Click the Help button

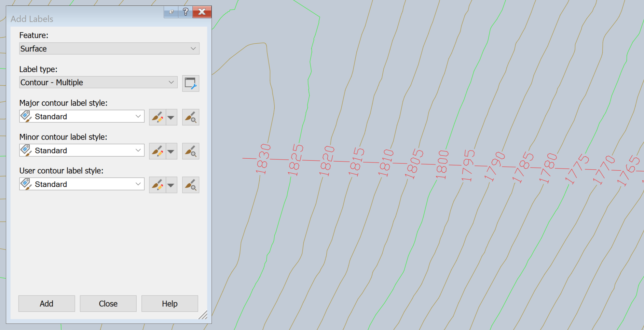click(x=170, y=303)
